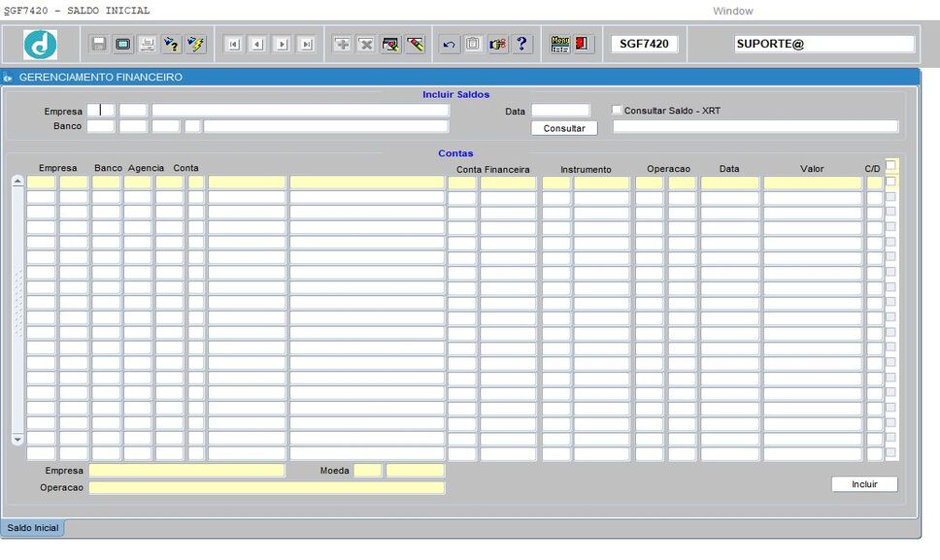
Task: Click the Incluir button
Action: [x=864, y=484]
